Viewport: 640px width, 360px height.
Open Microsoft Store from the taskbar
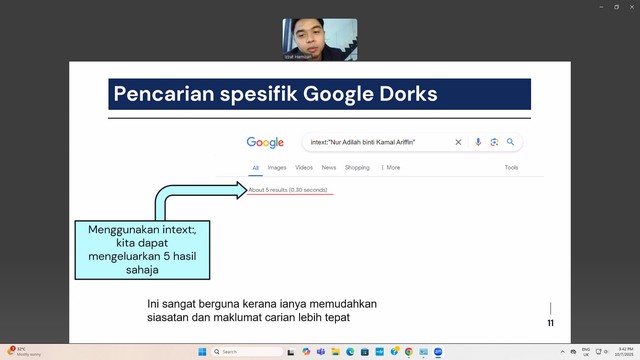pos(365,352)
